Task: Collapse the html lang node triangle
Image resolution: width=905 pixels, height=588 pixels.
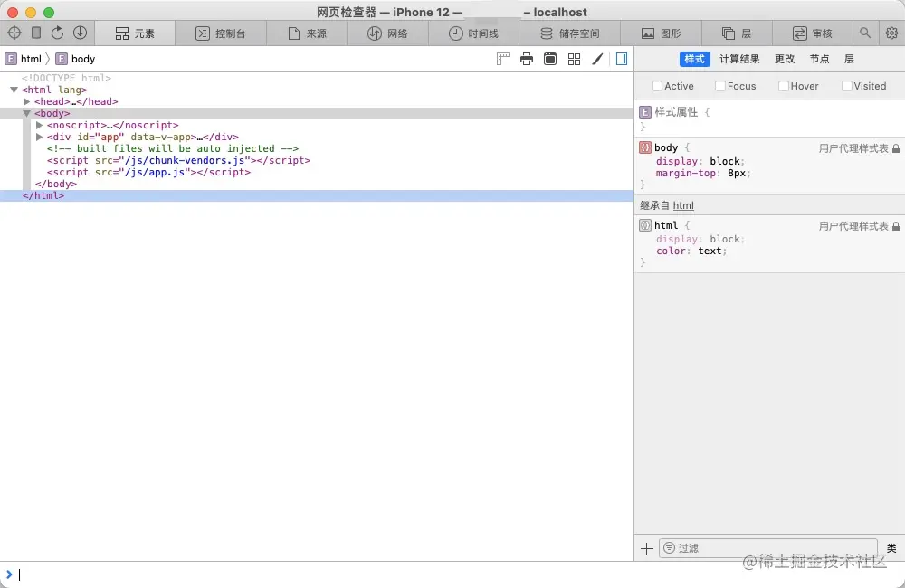Action: pyautogui.click(x=14, y=90)
